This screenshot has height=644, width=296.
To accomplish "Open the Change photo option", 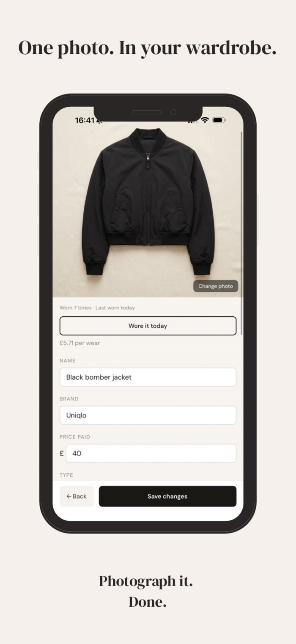I will 216,286.
